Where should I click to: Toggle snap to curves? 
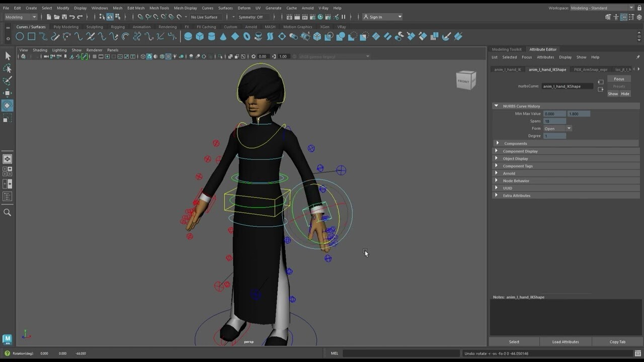coord(148,17)
